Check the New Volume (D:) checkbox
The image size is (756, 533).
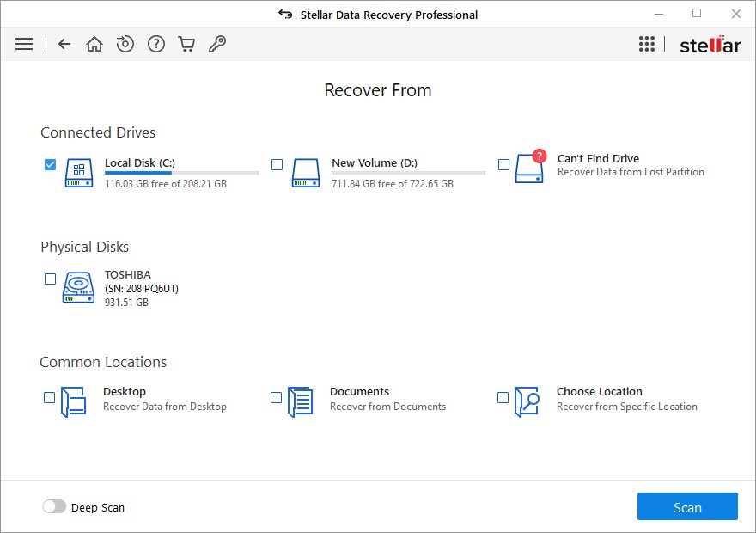click(x=277, y=164)
